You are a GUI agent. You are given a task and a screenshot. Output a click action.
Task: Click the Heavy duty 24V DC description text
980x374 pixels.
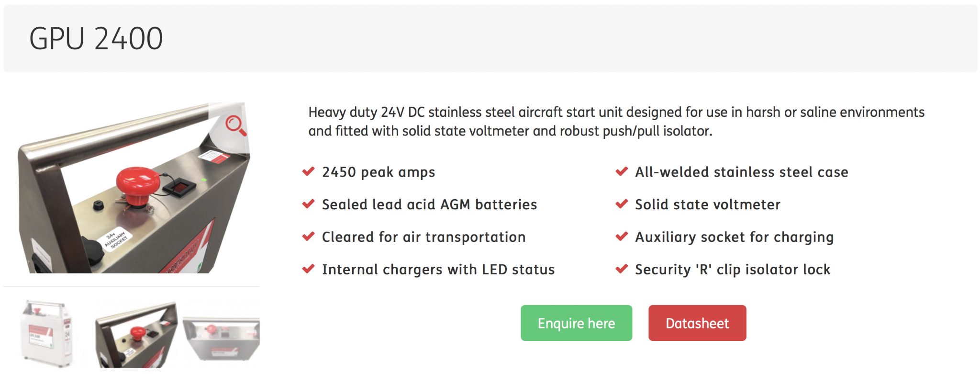pyautogui.click(x=616, y=121)
